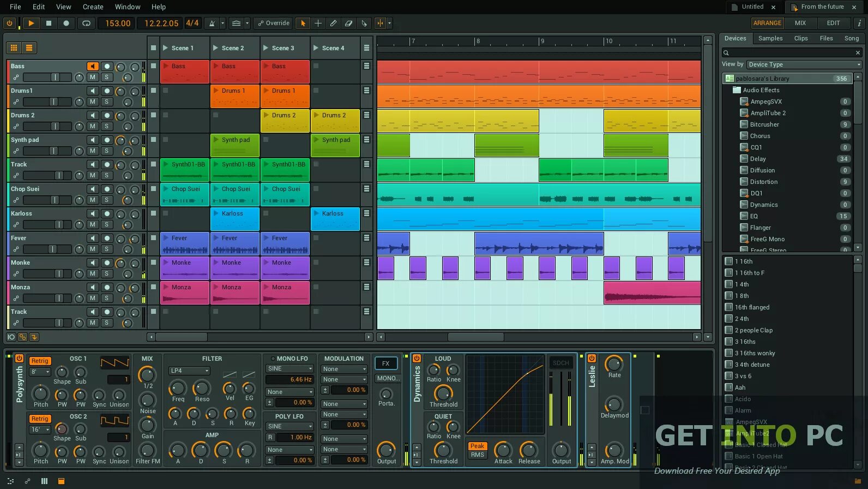The height and width of the screenshot is (489, 868).
Task: Open the Window menu
Action: pyautogui.click(x=128, y=7)
